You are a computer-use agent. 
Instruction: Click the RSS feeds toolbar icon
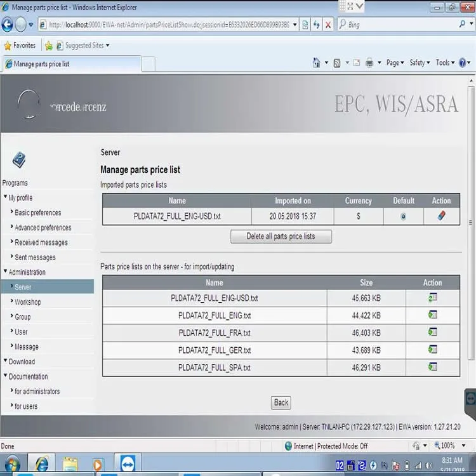(x=337, y=63)
